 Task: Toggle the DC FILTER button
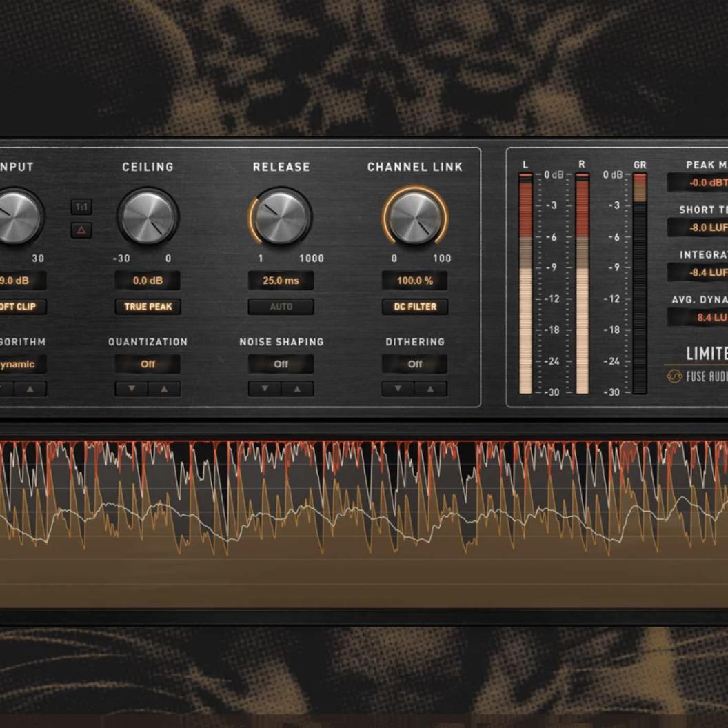(414, 306)
